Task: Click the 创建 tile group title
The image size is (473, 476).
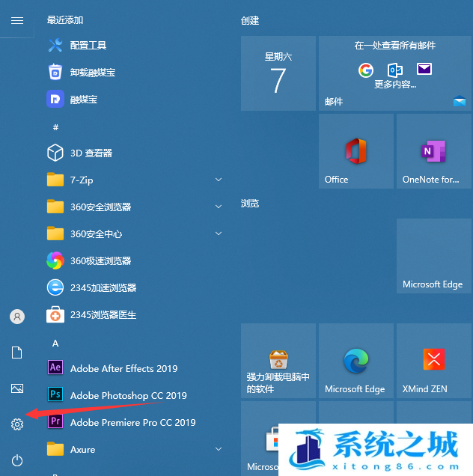Action: [249, 21]
